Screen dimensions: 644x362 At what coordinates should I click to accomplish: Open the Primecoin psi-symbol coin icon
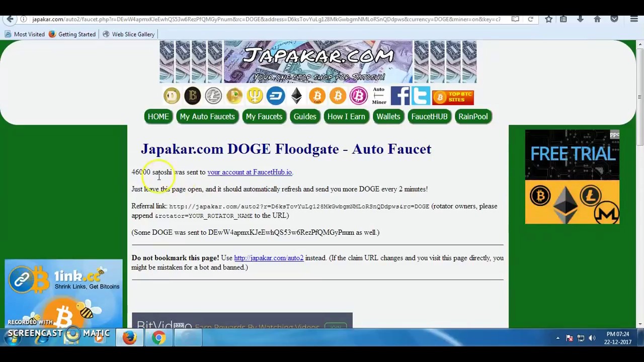click(255, 96)
